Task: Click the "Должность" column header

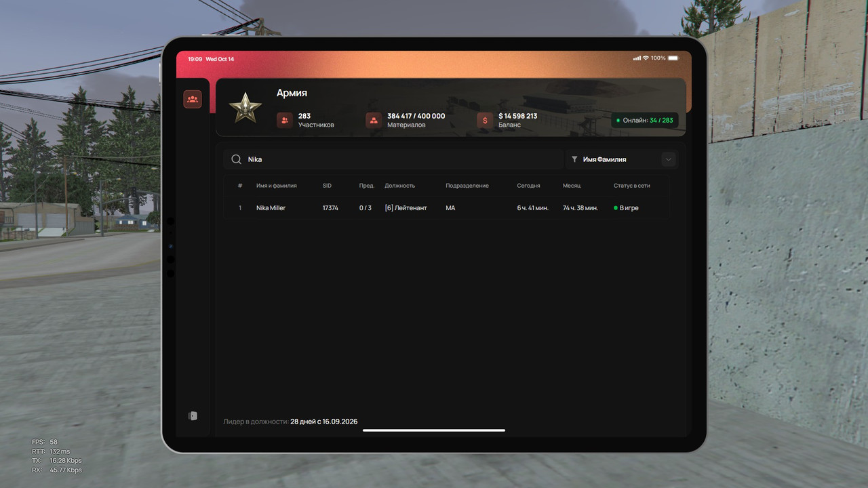Action: (x=400, y=186)
